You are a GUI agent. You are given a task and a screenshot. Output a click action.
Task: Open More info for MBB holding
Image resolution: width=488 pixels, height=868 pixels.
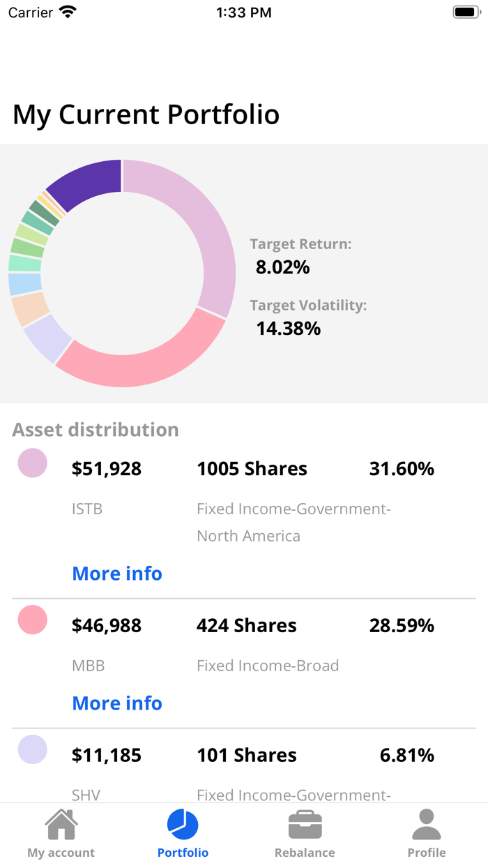tap(116, 703)
